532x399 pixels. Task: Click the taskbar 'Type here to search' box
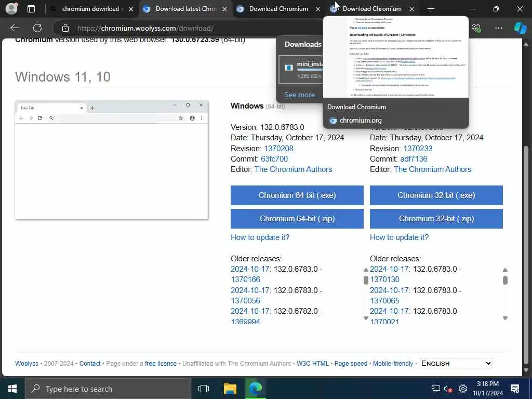(108, 389)
